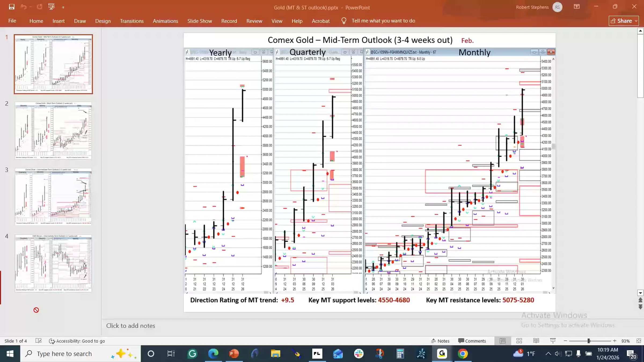Start presentation from beginning icon
Image resolution: width=644 pixels, height=362 pixels.
pyautogui.click(x=51, y=7)
